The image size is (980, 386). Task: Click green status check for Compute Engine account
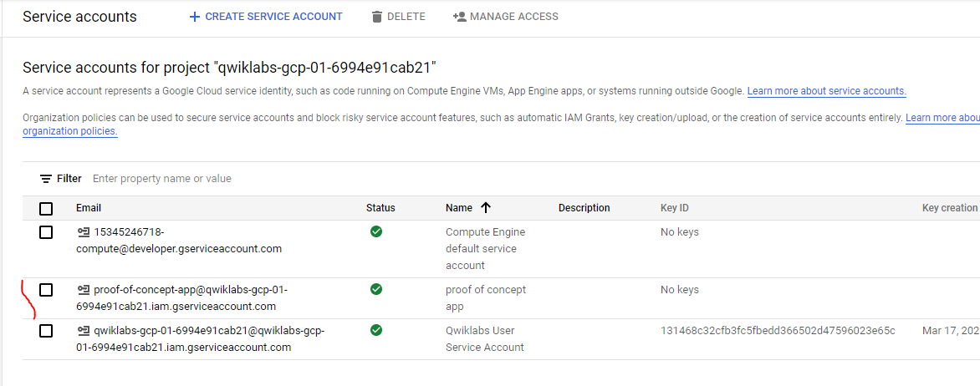pos(376,231)
